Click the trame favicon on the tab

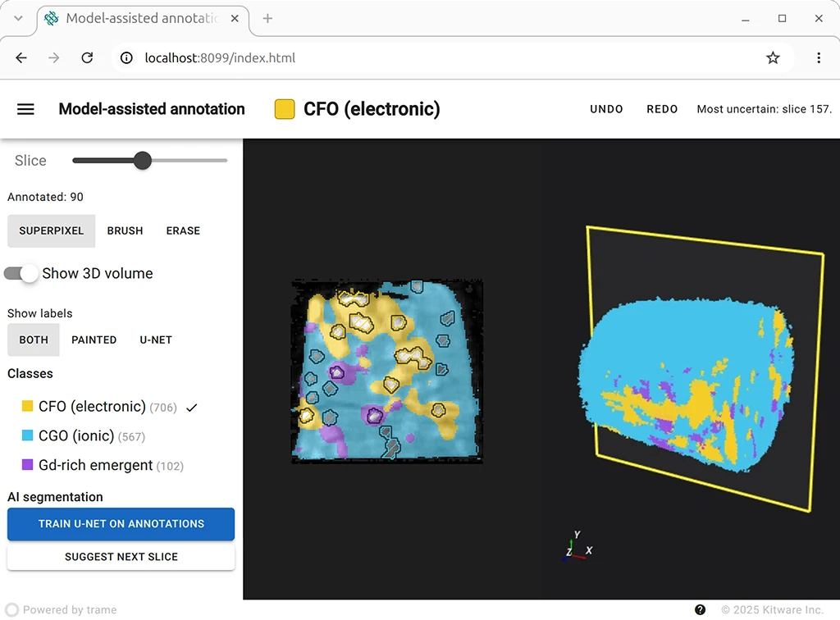tap(52, 19)
